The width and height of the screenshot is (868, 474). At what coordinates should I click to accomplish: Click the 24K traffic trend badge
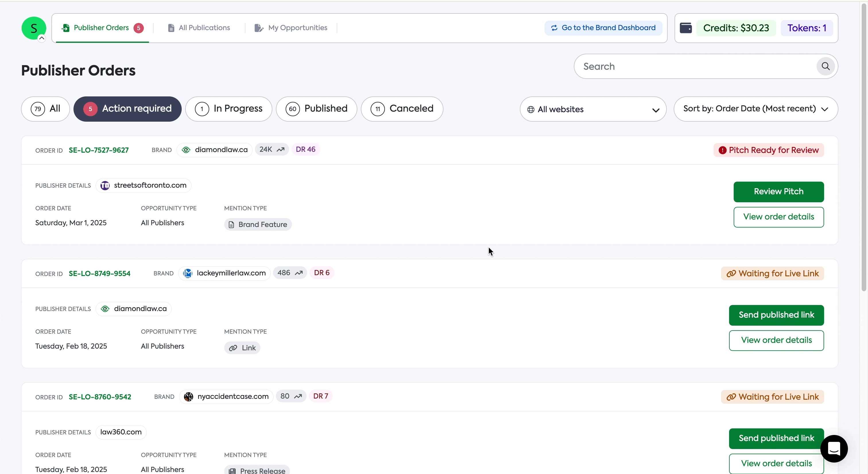(272, 149)
